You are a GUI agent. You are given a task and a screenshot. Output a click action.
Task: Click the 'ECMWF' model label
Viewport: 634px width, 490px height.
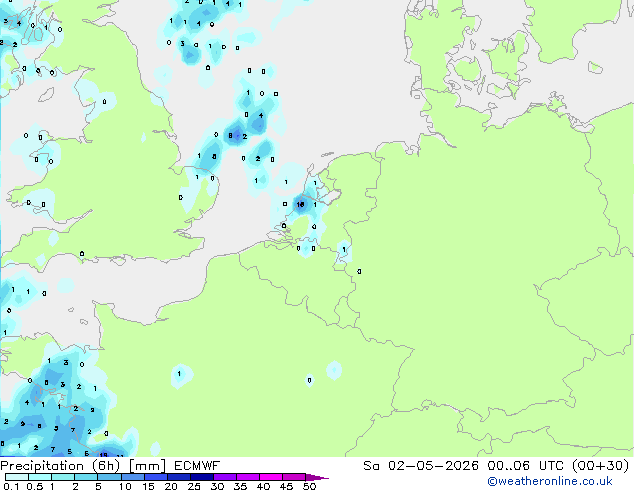point(197,466)
